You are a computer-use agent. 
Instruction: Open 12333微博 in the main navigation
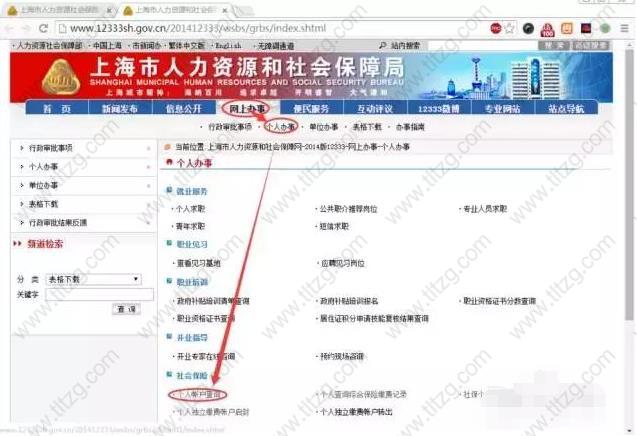(x=439, y=108)
